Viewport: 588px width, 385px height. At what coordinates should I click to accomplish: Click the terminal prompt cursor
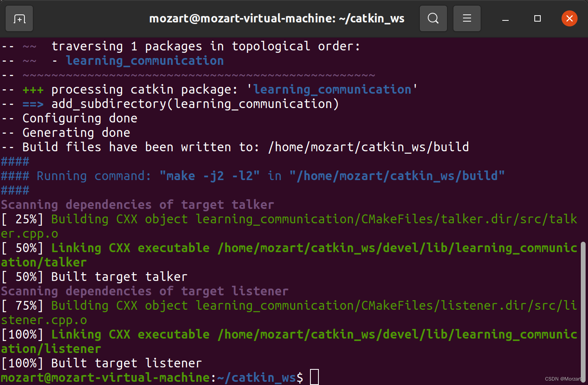(x=314, y=377)
